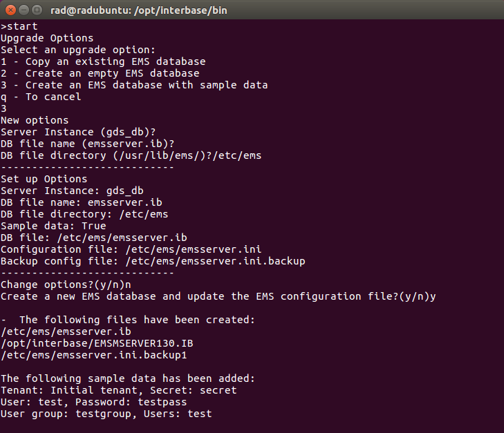Click the 'Change options?(y/n)n' prompt
The image size is (504, 433).
point(66,285)
